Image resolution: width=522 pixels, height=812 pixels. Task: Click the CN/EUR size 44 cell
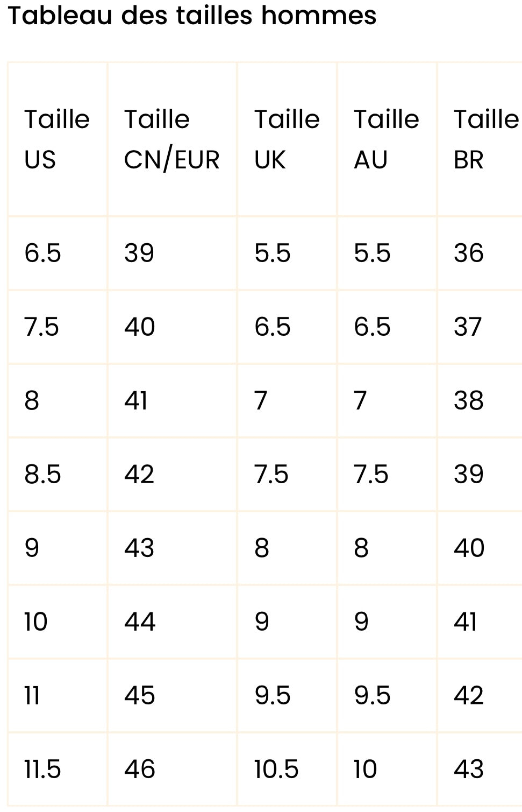(x=172, y=622)
